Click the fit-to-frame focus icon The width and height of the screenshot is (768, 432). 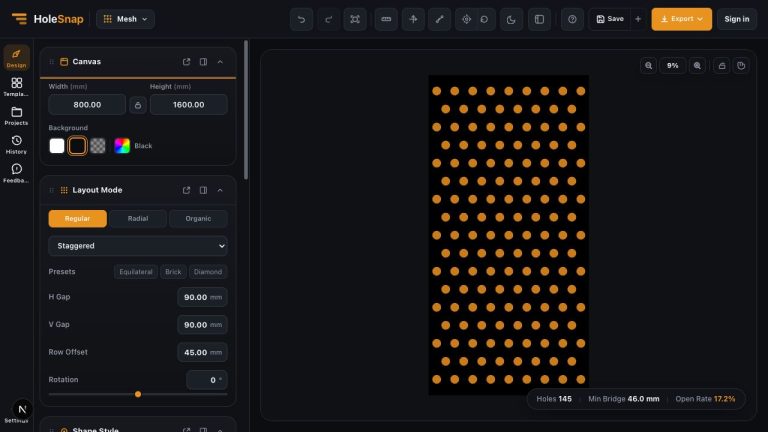point(355,19)
